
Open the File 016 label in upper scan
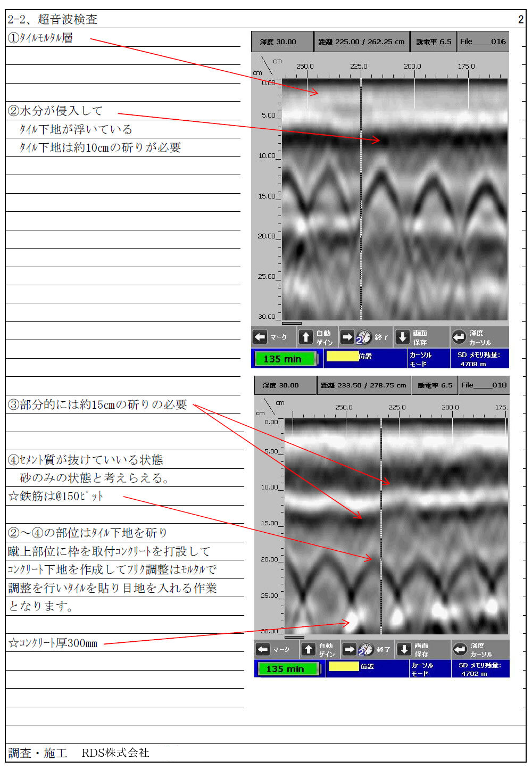483,42
